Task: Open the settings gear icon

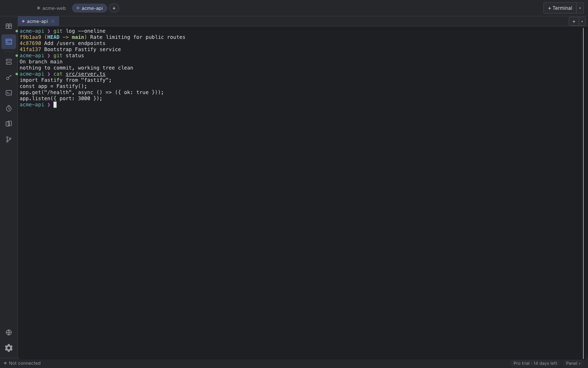Action: click(9, 348)
